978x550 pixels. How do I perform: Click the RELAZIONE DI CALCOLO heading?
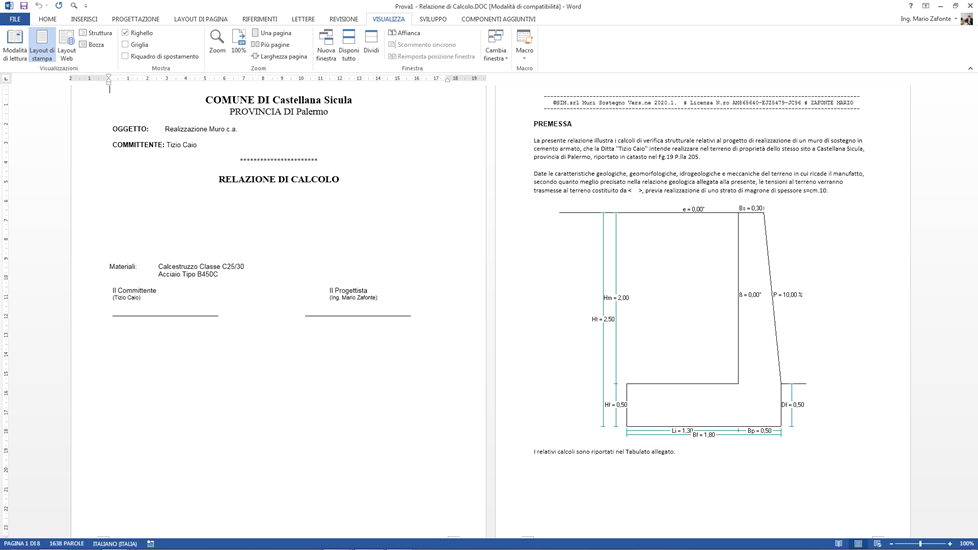279,179
